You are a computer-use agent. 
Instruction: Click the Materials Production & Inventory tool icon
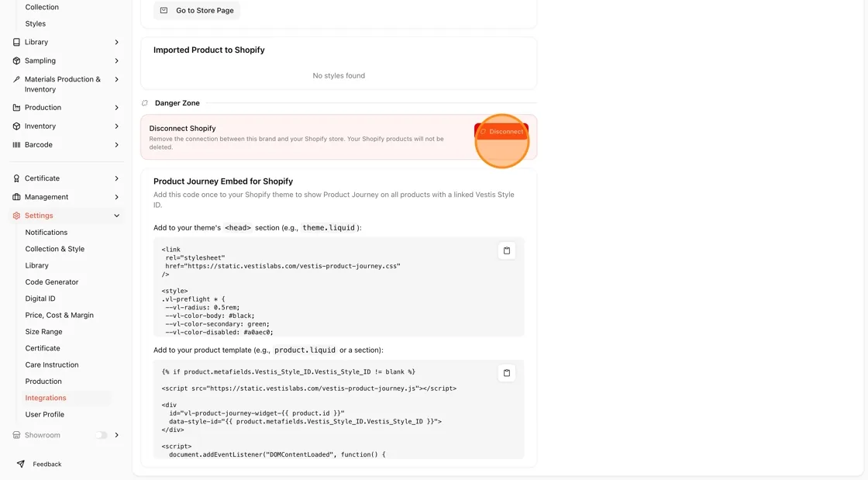(16, 80)
